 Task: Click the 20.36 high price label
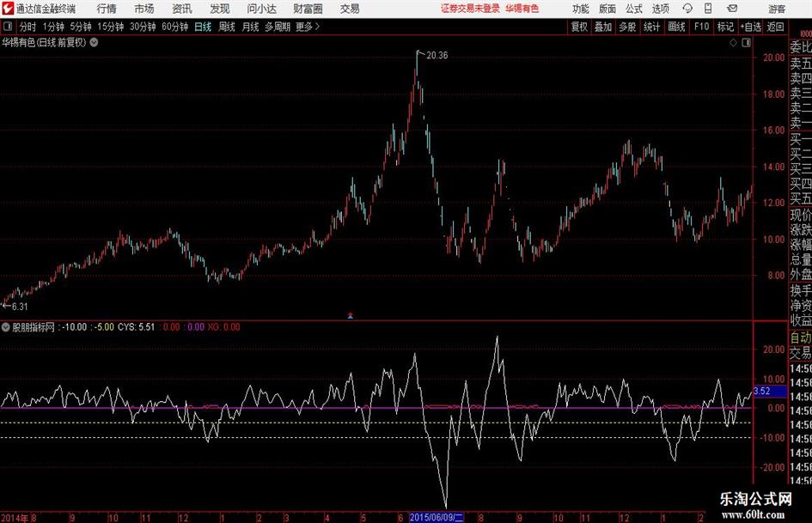pos(437,56)
